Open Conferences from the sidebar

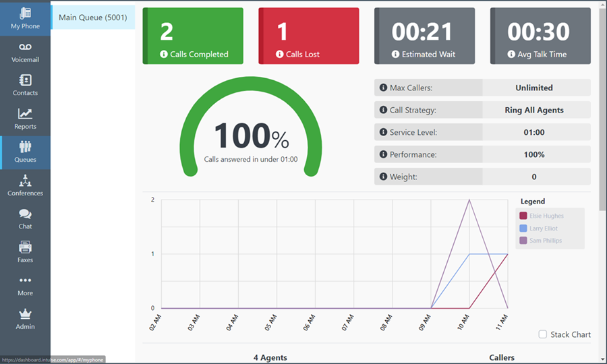click(x=25, y=181)
